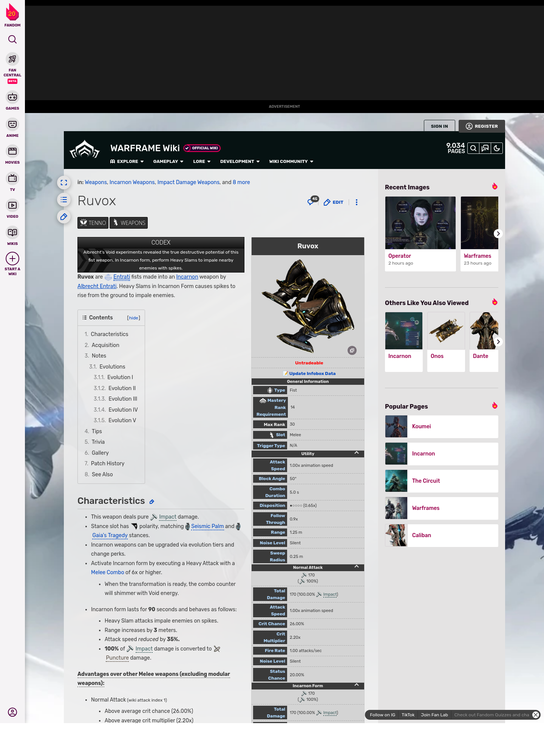
Task: Expand page with fullscreen icon
Action: point(64,183)
